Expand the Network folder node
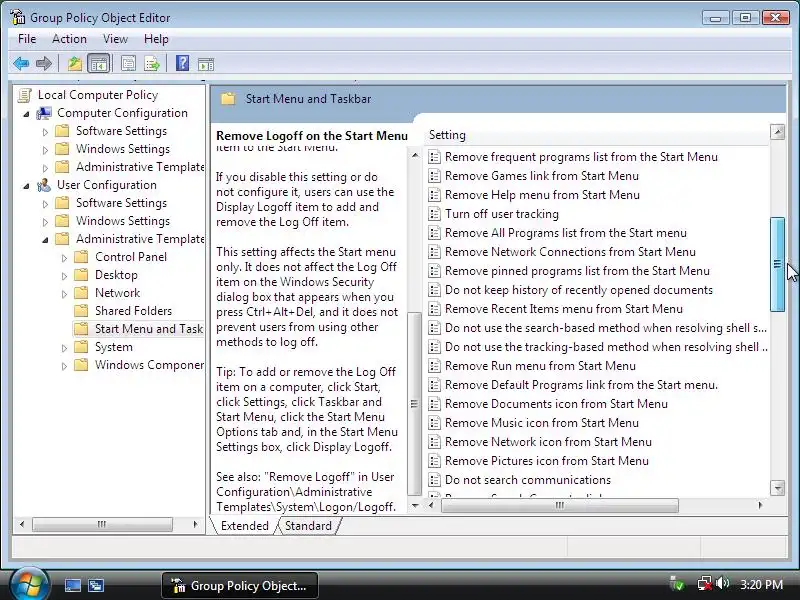This screenshot has width=800, height=600. 64,293
